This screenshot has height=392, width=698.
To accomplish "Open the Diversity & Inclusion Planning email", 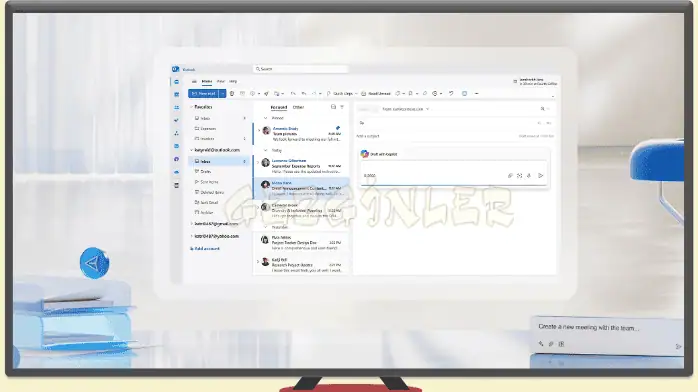I will 301,210.
